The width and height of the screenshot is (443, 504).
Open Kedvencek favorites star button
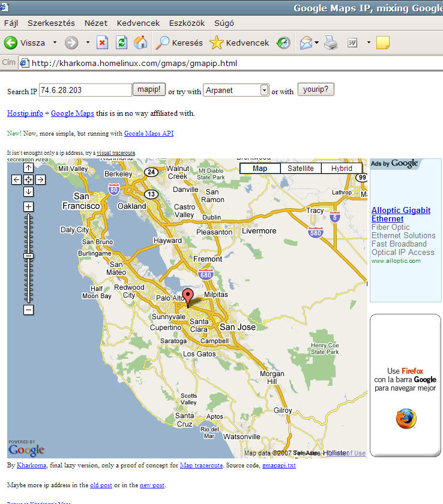click(x=239, y=43)
